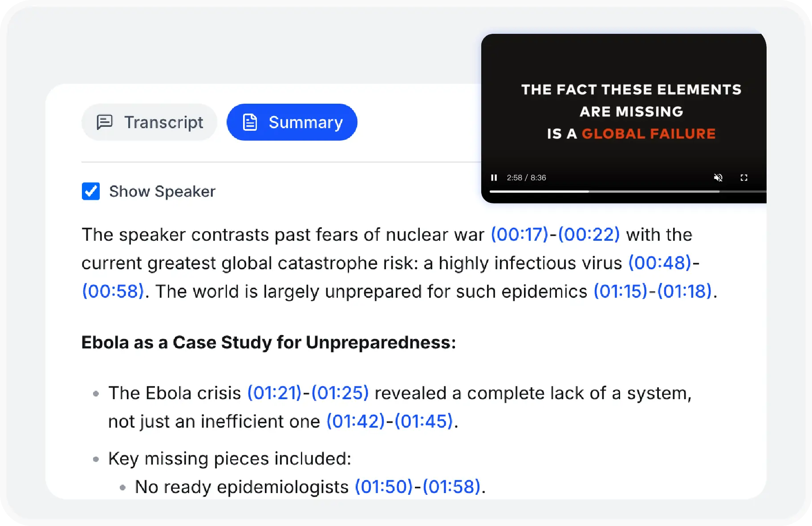Click the speech bubble icon beside Transcript
Screen dimensions: 812x526
(105, 122)
